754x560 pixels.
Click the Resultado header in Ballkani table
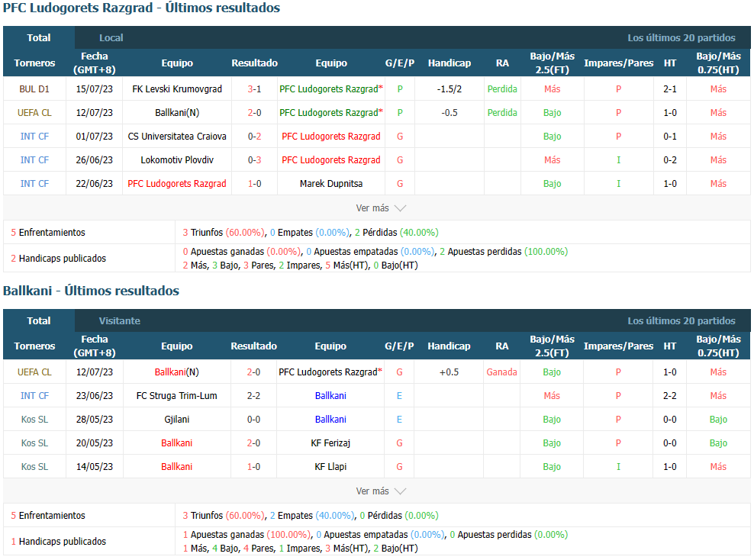(253, 346)
